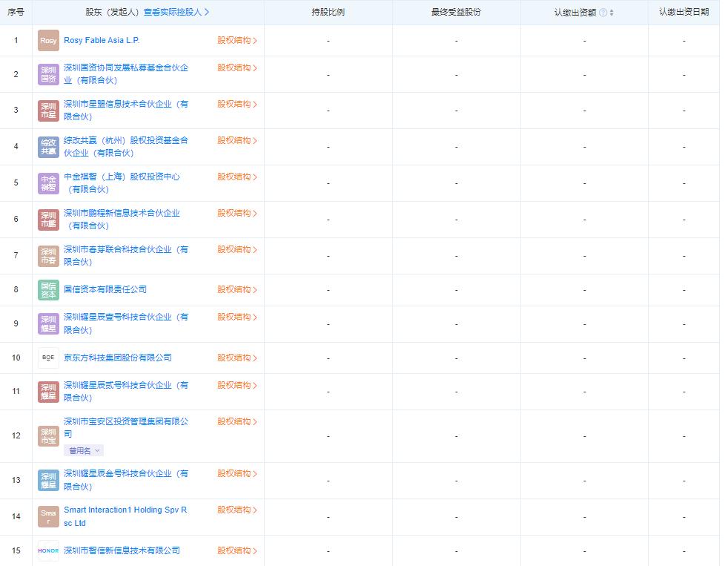Open 股权结构 for 国信资本有限责任公司

236,290
